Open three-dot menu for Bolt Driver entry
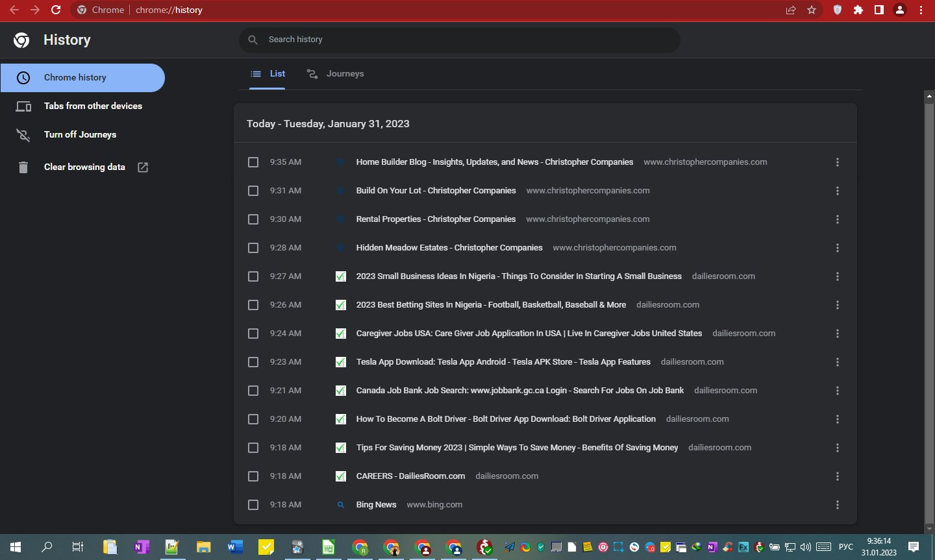This screenshot has width=935, height=560. (838, 419)
